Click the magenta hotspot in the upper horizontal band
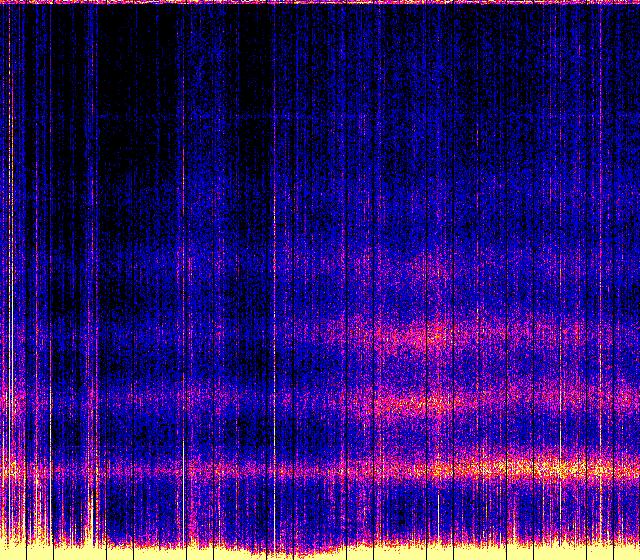 click(x=430, y=335)
